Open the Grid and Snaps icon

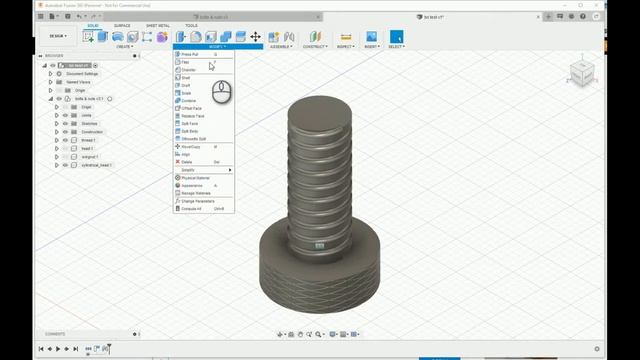point(344,334)
